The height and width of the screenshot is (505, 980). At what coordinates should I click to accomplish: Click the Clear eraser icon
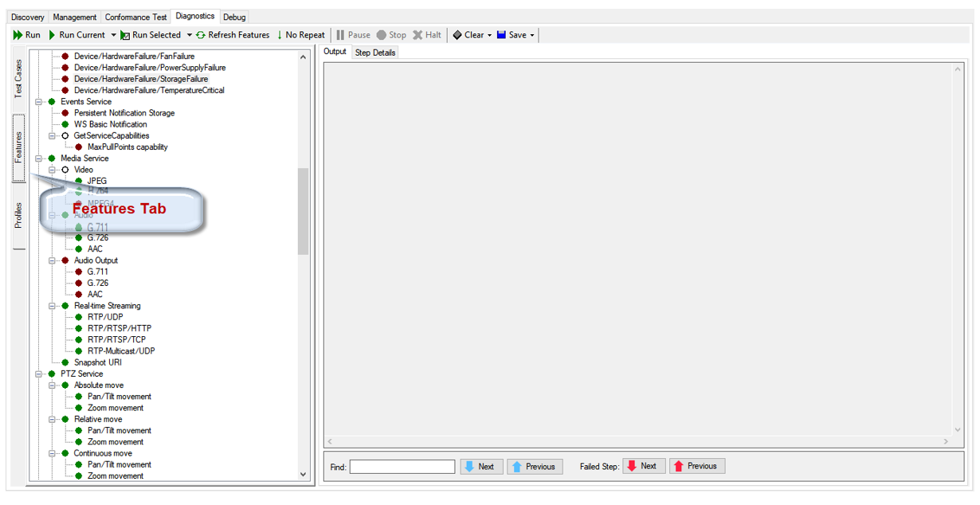[x=457, y=35]
